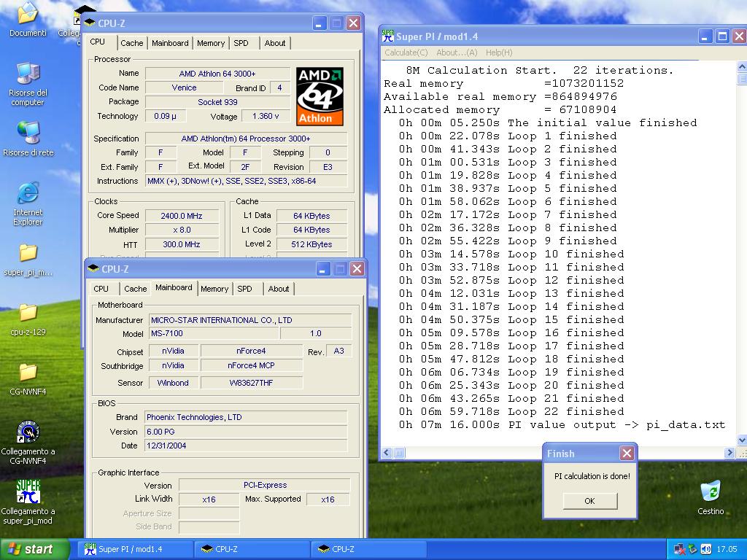
Task: Launch Collegamento a super_pi_mod shortcut
Action: 28,492
